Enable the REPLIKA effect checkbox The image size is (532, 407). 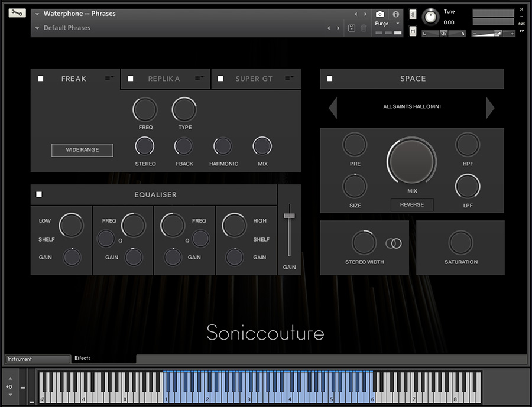(130, 79)
